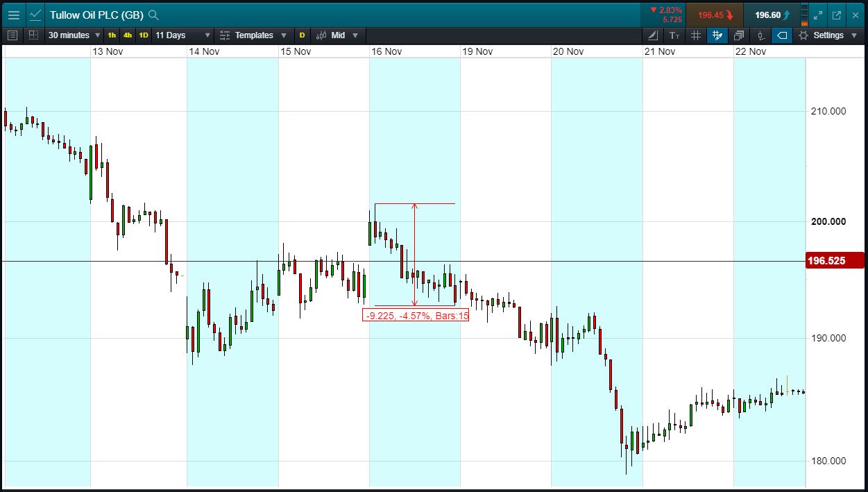This screenshot has height=492, width=868.
Task: Click the 22 Nov date label
Action: pyautogui.click(x=751, y=51)
